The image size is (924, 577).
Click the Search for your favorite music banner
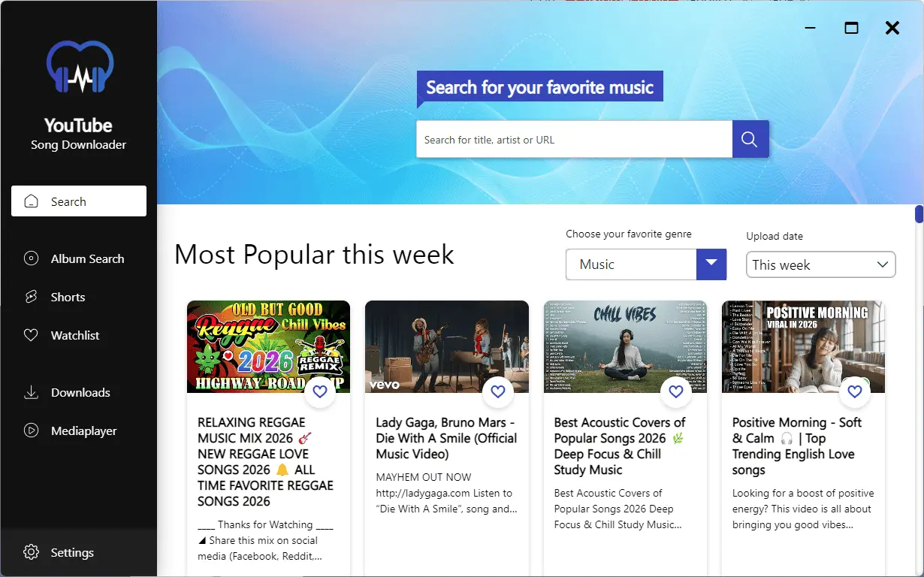[540, 88]
